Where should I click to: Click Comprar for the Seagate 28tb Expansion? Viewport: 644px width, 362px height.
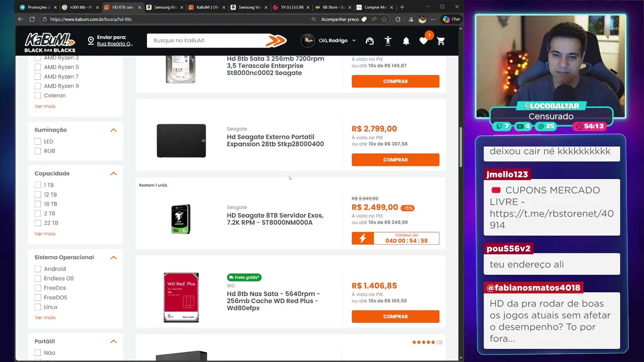[395, 160]
